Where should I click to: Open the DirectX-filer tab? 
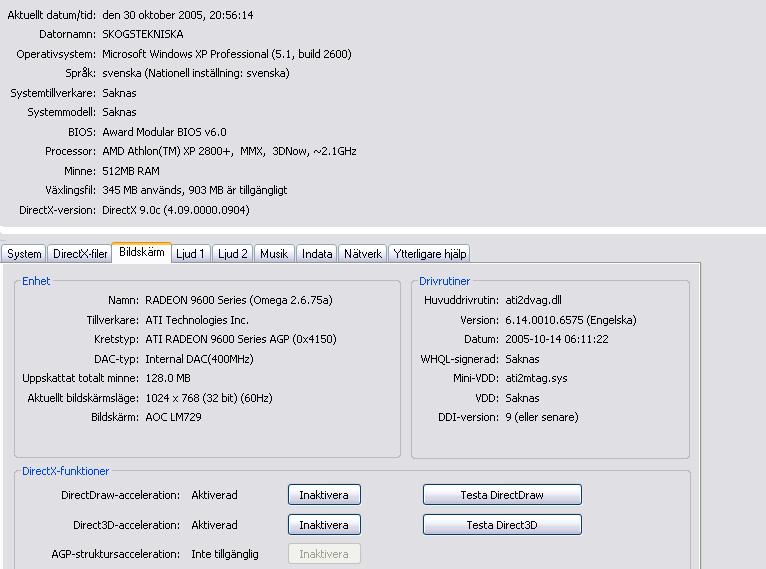[80, 254]
